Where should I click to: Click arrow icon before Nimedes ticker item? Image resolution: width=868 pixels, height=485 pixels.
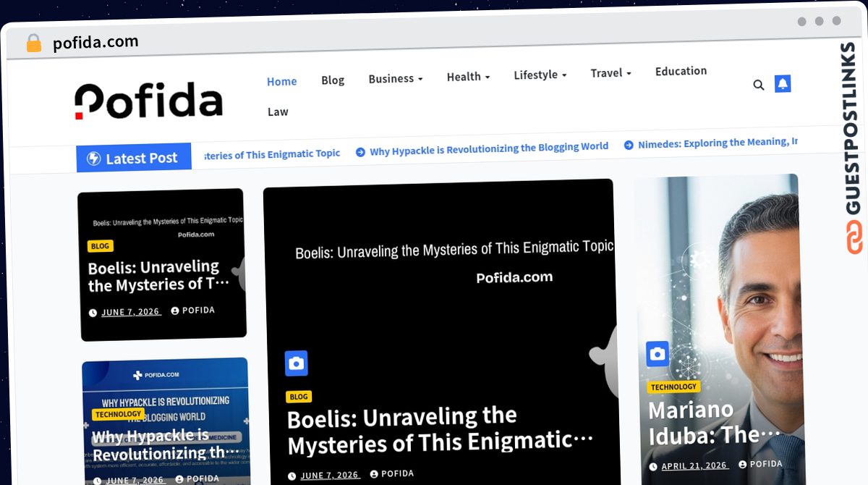coord(629,145)
